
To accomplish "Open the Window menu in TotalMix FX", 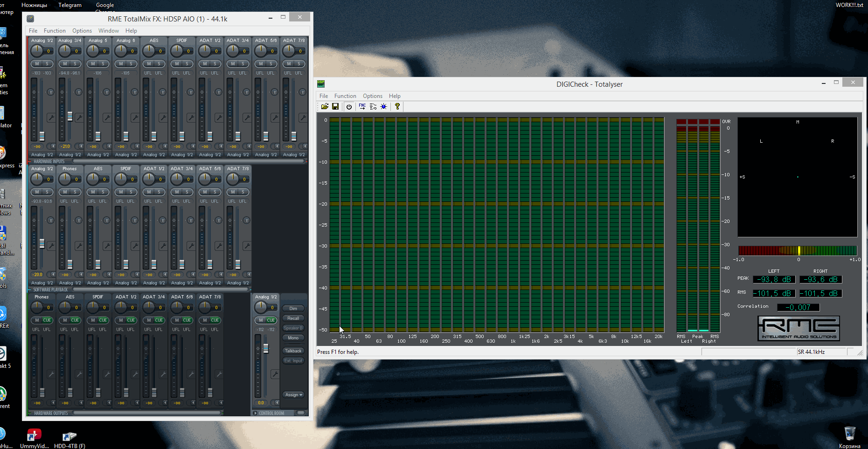I will click(109, 31).
